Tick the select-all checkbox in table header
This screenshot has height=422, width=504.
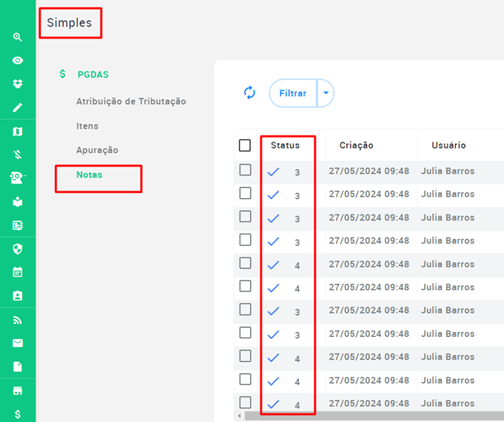point(245,145)
